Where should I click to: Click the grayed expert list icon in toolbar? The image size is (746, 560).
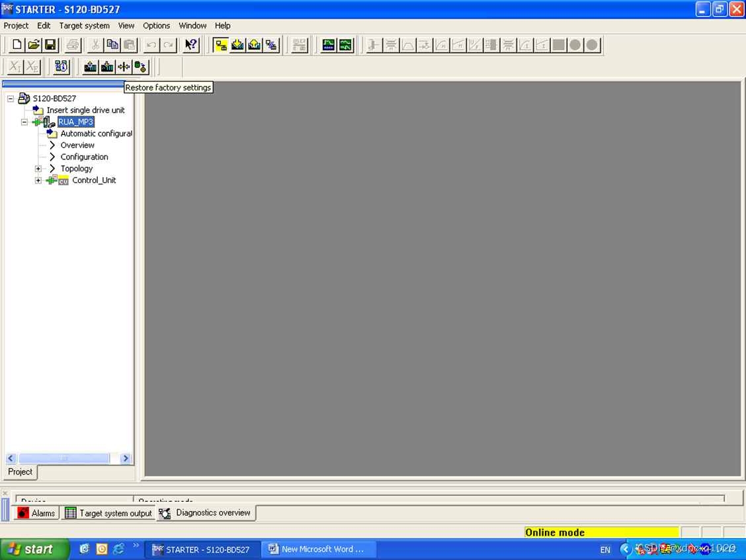click(300, 45)
